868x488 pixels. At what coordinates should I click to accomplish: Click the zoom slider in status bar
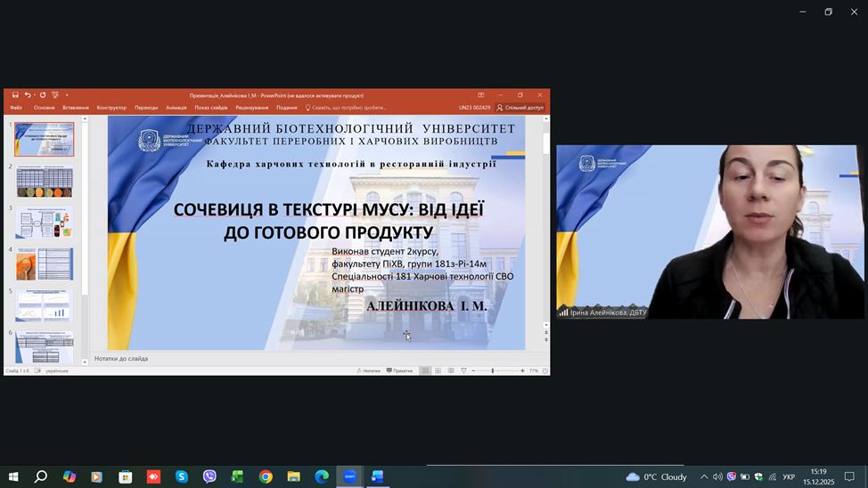pos(493,370)
